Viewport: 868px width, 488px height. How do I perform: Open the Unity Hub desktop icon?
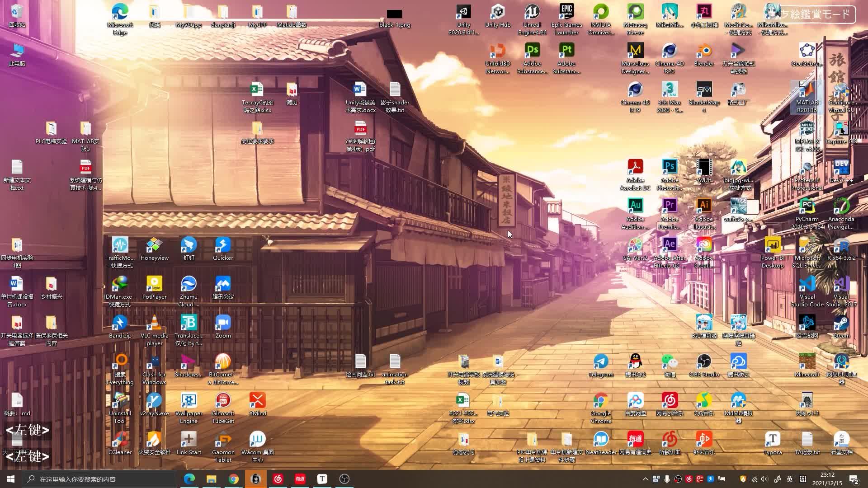[498, 16]
